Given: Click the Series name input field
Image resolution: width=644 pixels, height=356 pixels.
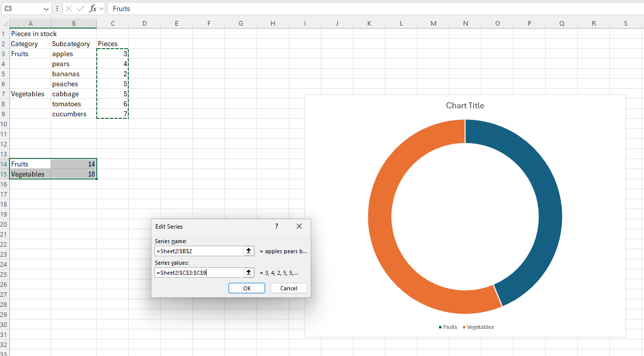Looking at the screenshot, I should pyautogui.click(x=199, y=251).
